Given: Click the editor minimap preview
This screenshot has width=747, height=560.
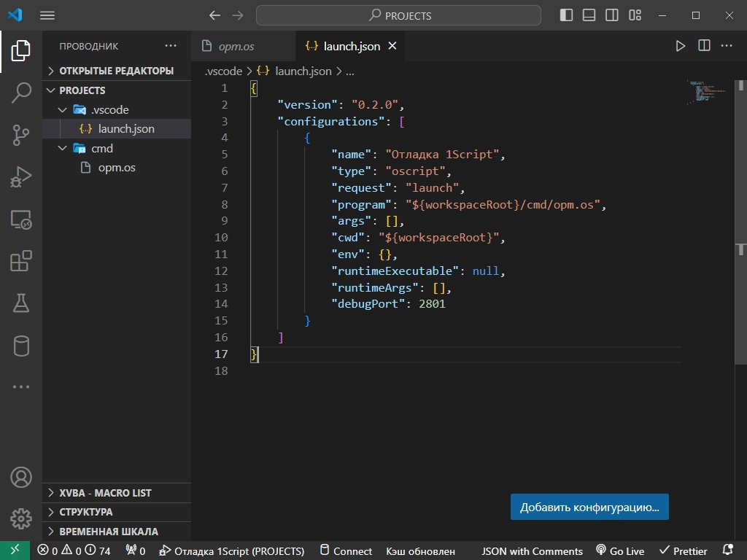Looking at the screenshot, I should (707, 92).
